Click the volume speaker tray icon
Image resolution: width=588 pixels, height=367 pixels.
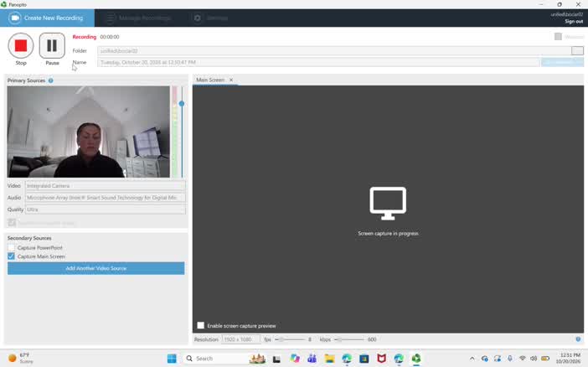click(534, 359)
